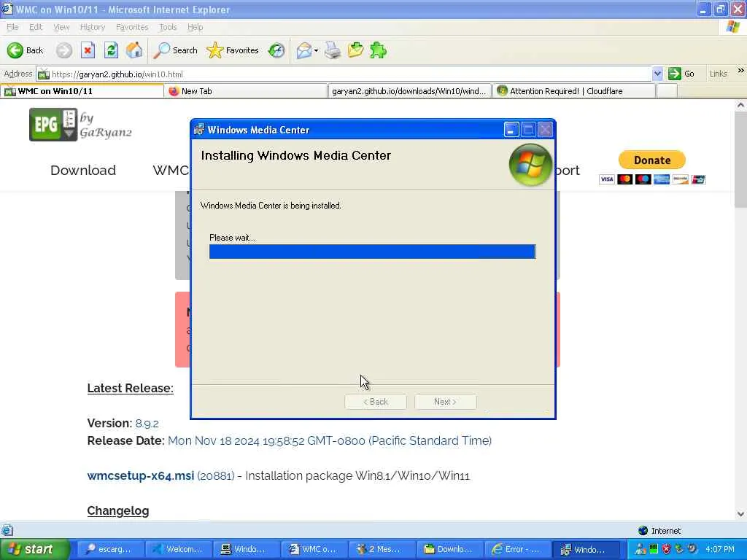Minimize the Windows Media Center installer

pos(511,130)
